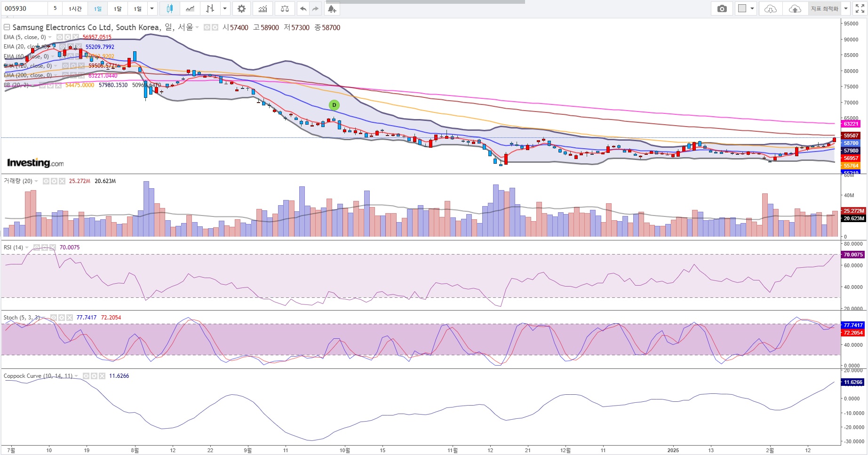
Task: Toggle visibility of EMA (5, close, 0)
Action: [60, 37]
